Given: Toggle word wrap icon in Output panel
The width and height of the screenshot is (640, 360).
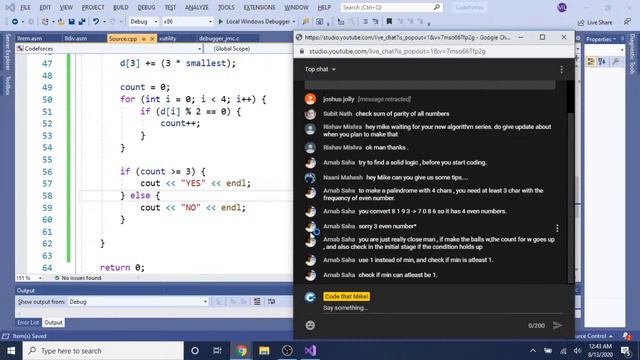Looking at the screenshot, I should tap(271, 302).
